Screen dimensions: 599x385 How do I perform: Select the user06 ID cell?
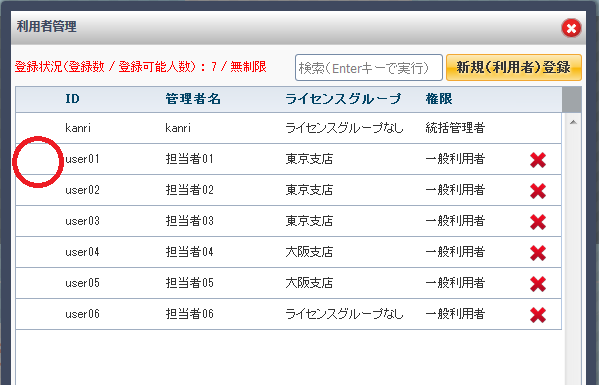click(x=83, y=314)
